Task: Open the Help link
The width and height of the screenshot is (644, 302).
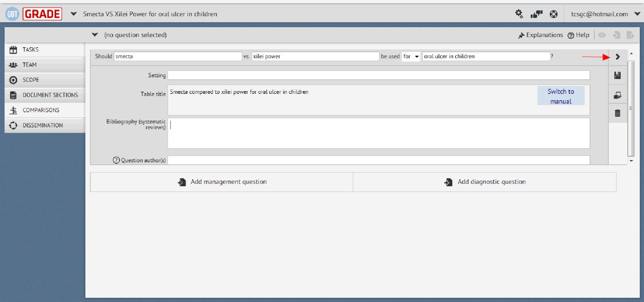Action: click(578, 35)
